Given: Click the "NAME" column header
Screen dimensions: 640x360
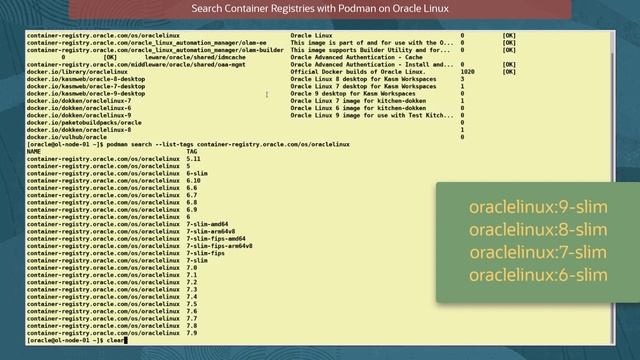Looking at the screenshot, I should [x=34, y=152].
